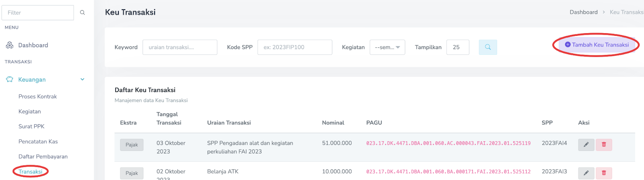Click the Keyword uraian transaksi field
The image size is (644, 180).
tap(180, 47)
